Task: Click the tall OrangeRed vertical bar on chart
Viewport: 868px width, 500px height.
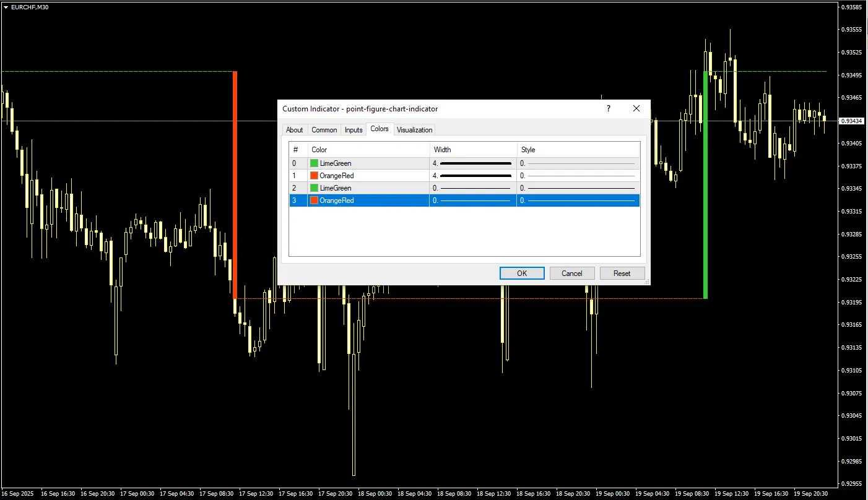Action: click(235, 184)
